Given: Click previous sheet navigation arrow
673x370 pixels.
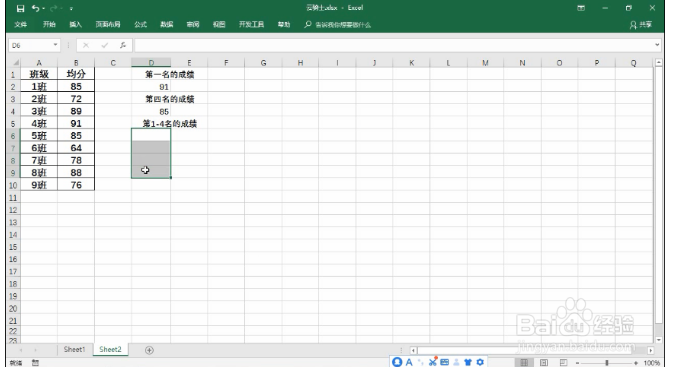Looking at the screenshot, I should click(x=21, y=350).
